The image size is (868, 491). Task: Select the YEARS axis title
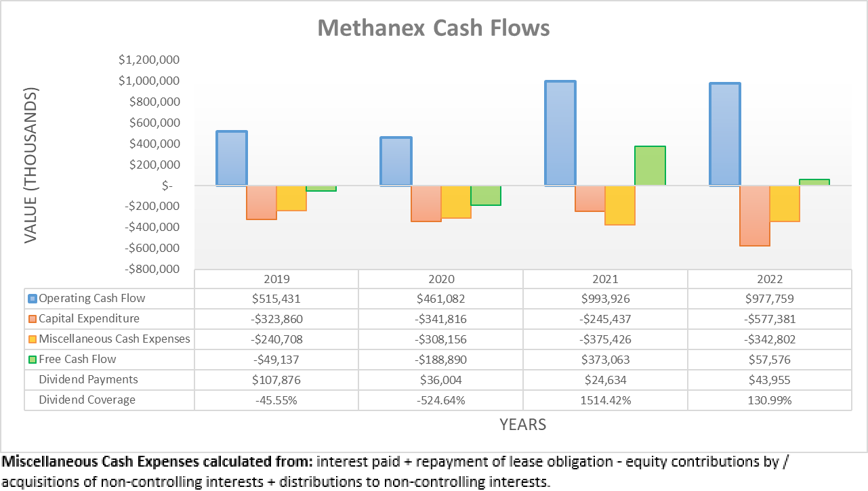[x=522, y=425]
